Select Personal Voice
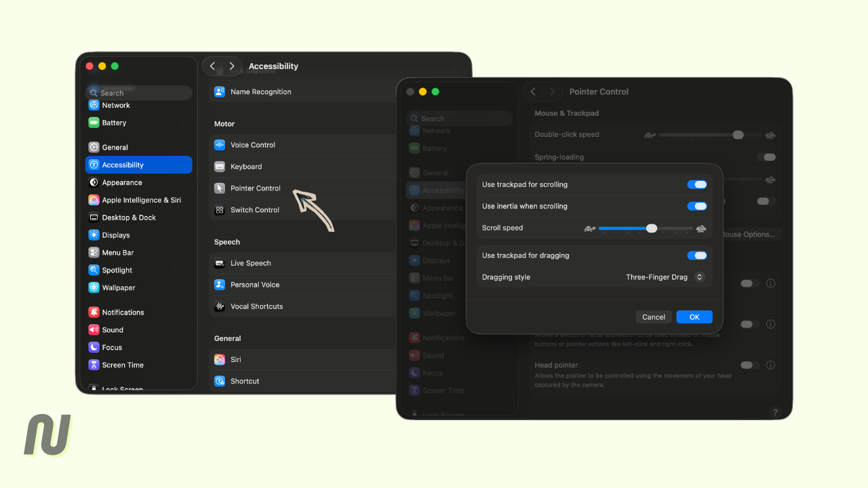The image size is (868, 488). [253, 284]
